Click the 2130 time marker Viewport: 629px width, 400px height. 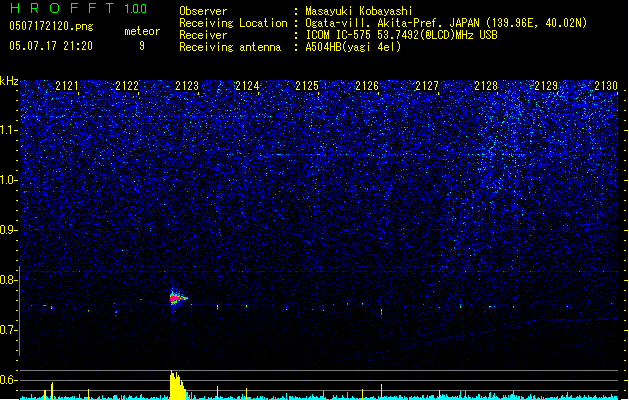[x=606, y=86]
